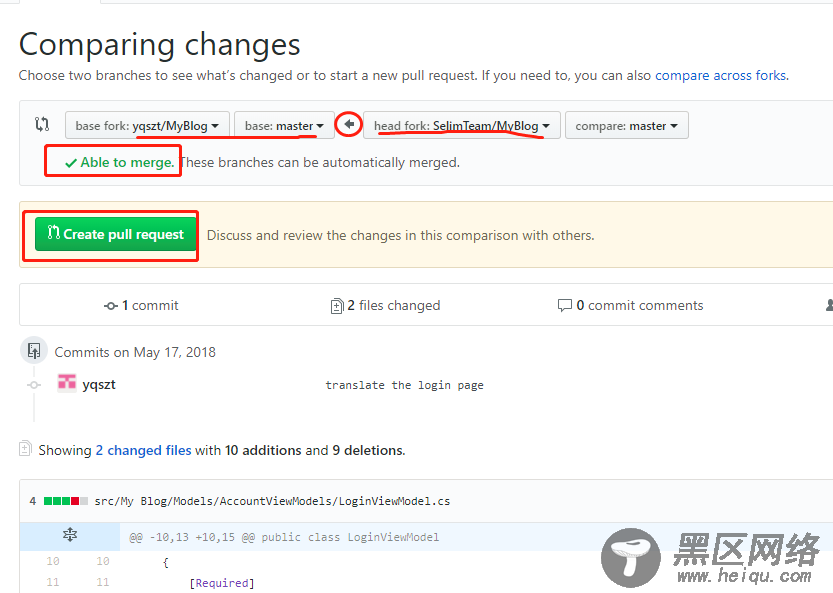833x593 pixels.
Task: Click the commits date repository push icon
Action: point(34,351)
